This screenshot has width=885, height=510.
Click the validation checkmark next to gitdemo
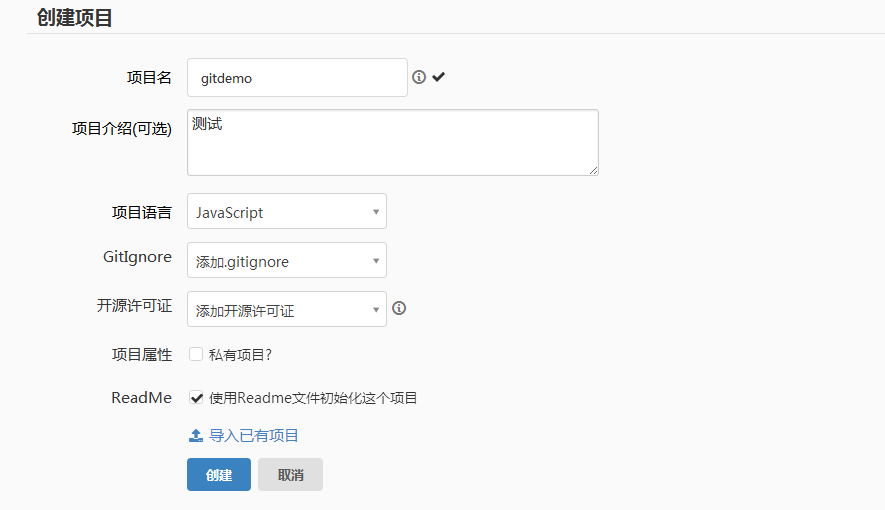pos(439,77)
